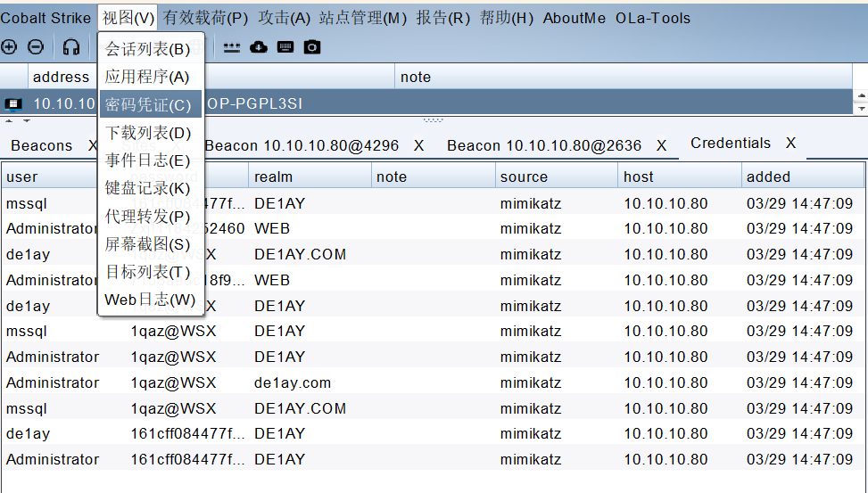The width and height of the screenshot is (868, 493).
Task: Close the Beacon 10.10.10.80@2636 tab
Action: point(661,145)
